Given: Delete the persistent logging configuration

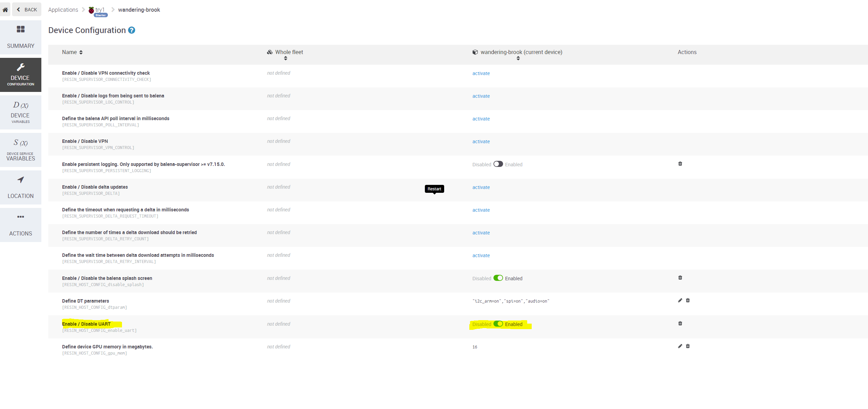Looking at the screenshot, I should click(x=680, y=164).
